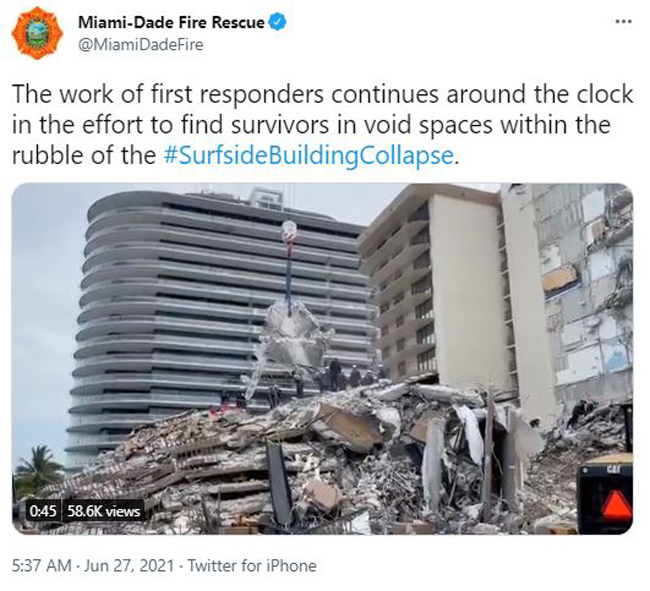Viewport: 650px width, 591px height.
Task: Open the #SurfsideBuildingCollapse hashtag
Action: [309, 156]
